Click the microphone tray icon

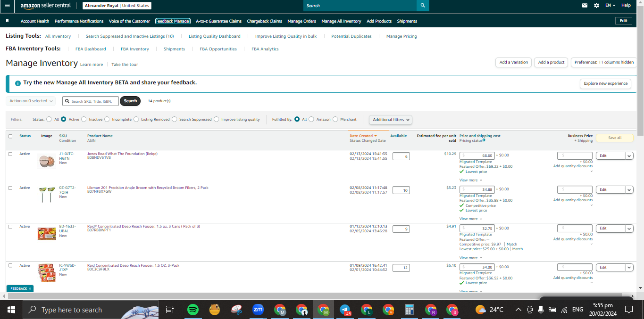(541, 310)
